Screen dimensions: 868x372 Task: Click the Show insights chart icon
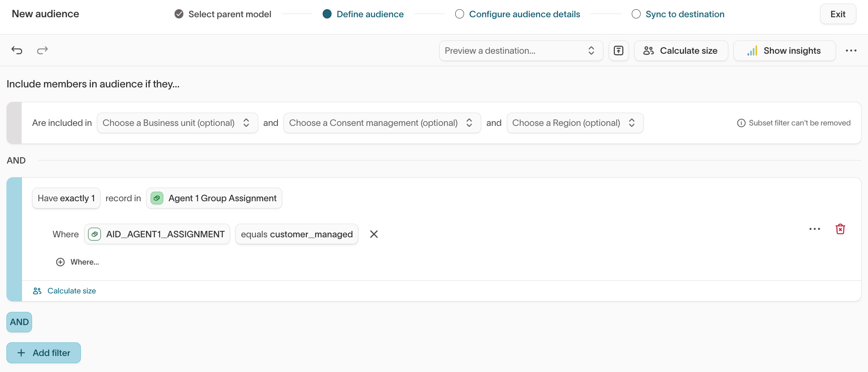[x=752, y=51]
